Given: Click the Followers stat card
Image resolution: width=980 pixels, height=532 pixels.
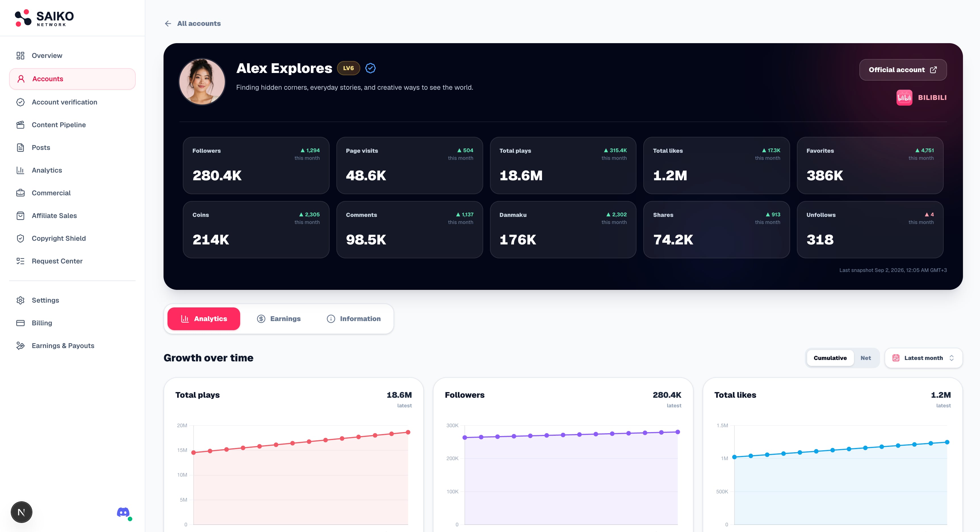Looking at the screenshot, I should pos(256,166).
